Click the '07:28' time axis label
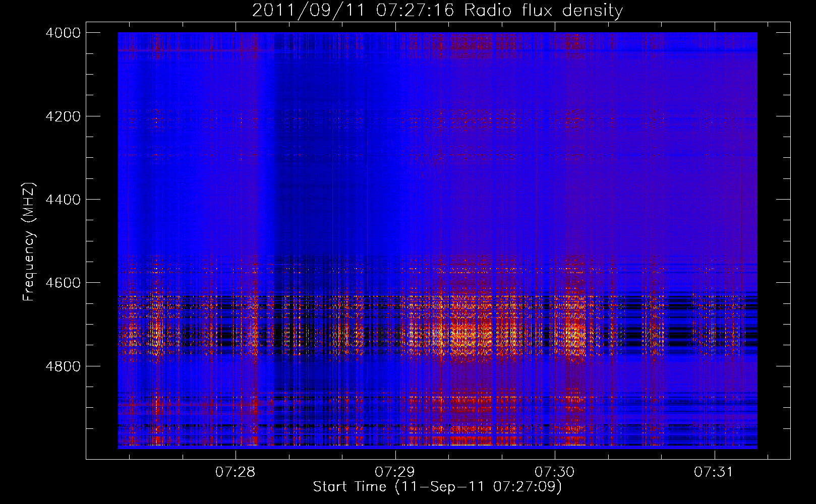The image size is (816, 504). (x=235, y=472)
